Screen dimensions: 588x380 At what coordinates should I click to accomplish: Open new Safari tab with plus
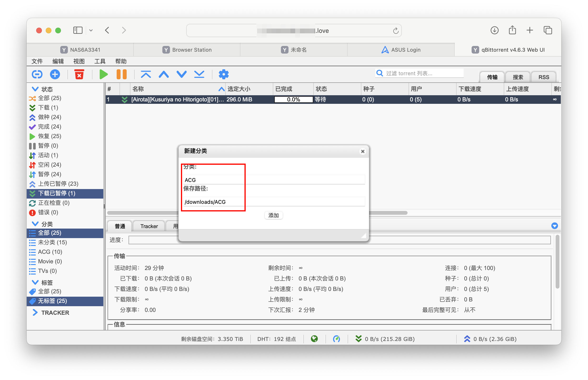click(529, 30)
